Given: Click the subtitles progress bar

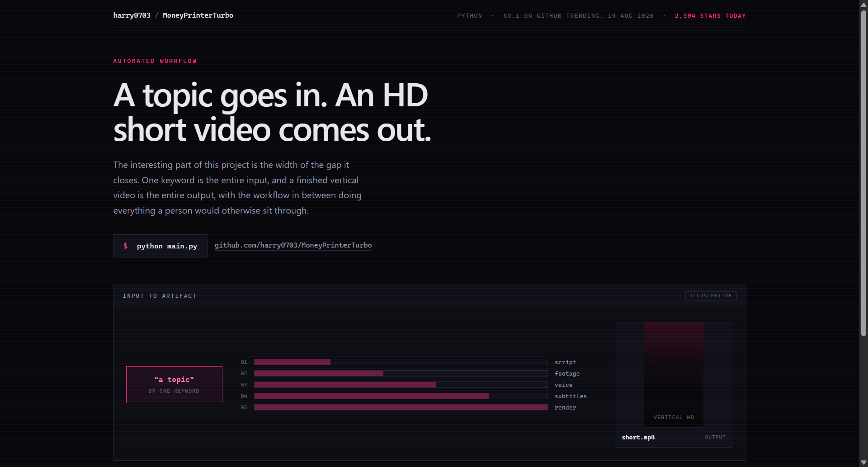Looking at the screenshot, I should click(401, 396).
